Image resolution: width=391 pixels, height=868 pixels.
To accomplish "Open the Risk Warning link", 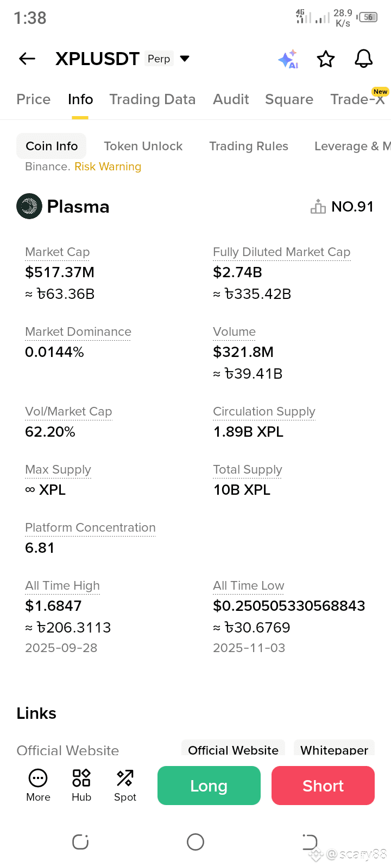I will pyautogui.click(x=108, y=167).
